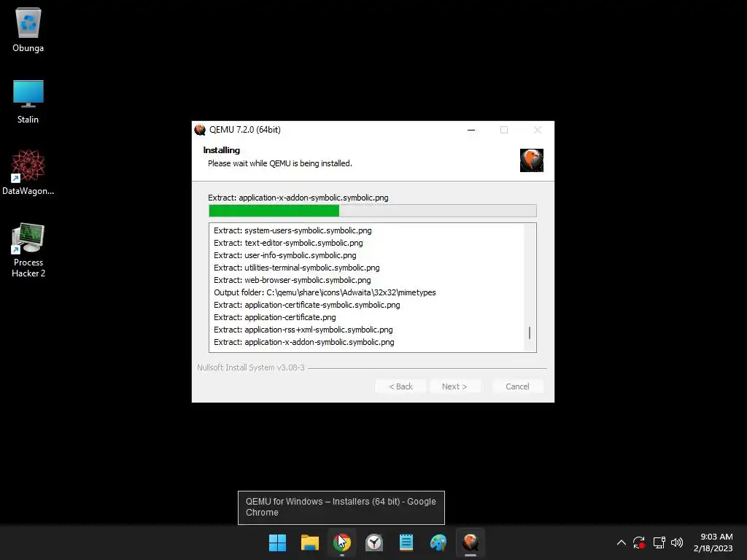Show hidden system tray icons
The width and height of the screenshot is (747, 560).
tap(622, 542)
